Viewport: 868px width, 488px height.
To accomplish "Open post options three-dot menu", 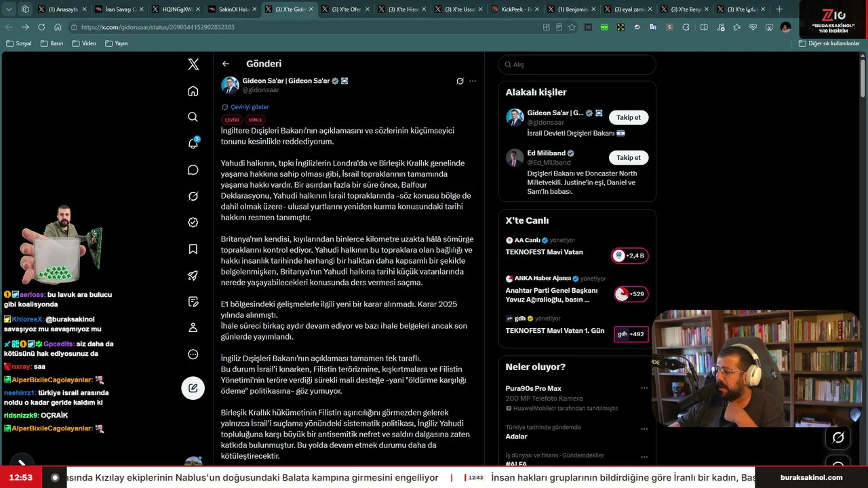I will 473,81.
